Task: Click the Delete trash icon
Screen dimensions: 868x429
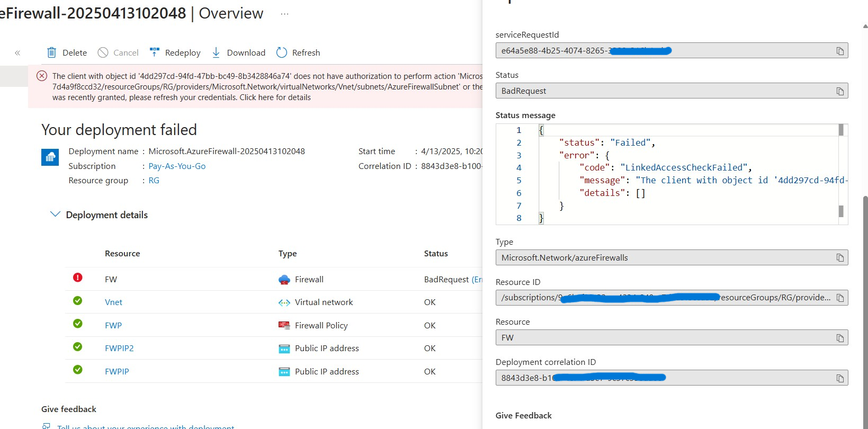Action: tap(51, 52)
